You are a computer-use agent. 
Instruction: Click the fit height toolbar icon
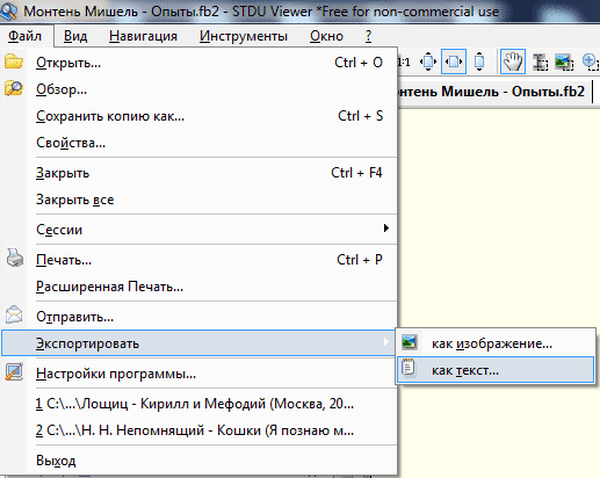[478, 62]
